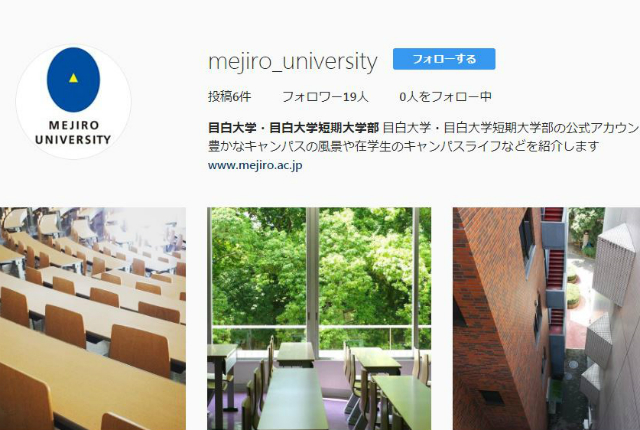
Task: Click the フォローする follow button
Action: (x=444, y=59)
